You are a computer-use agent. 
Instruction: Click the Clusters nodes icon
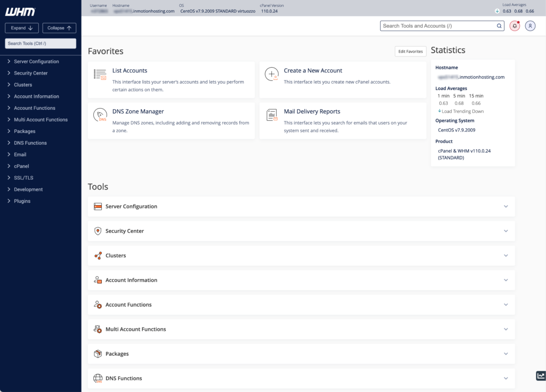click(x=98, y=256)
